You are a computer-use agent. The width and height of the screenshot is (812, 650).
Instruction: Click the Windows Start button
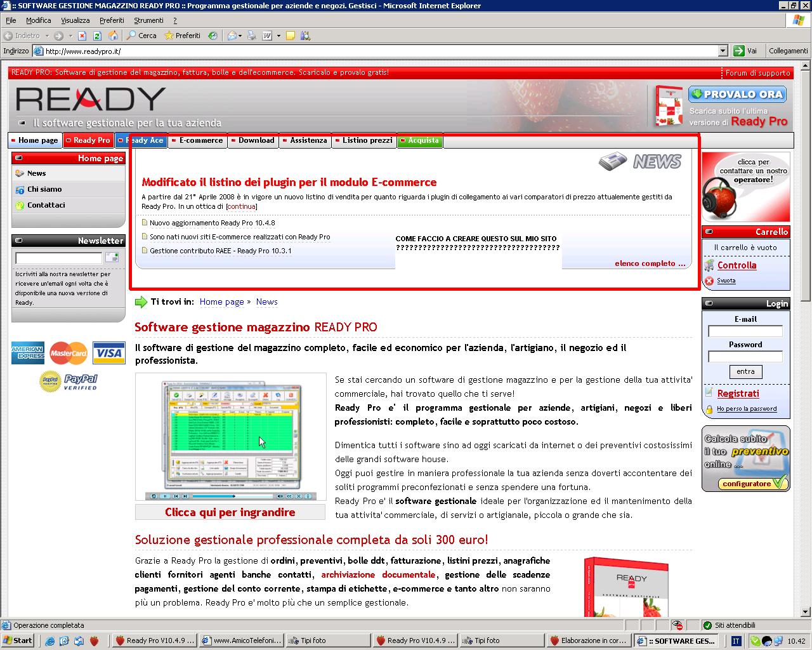tap(18, 640)
